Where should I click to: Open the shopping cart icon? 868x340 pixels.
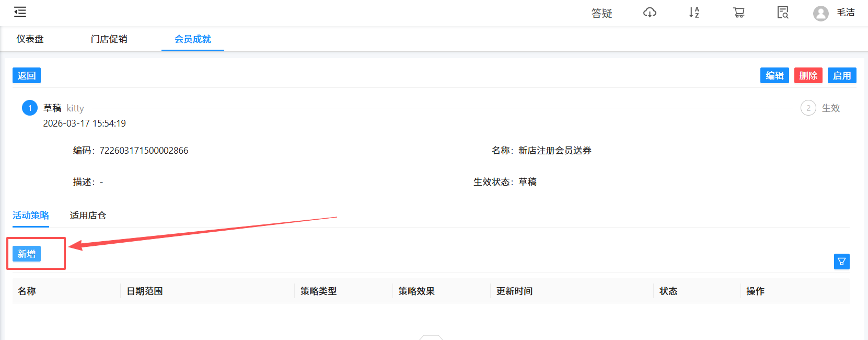pyautogui.click(x=738, y=13)
